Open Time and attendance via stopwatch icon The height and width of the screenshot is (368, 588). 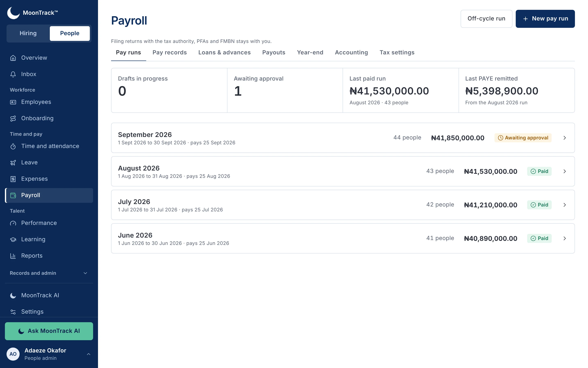(x=13, y=146)
